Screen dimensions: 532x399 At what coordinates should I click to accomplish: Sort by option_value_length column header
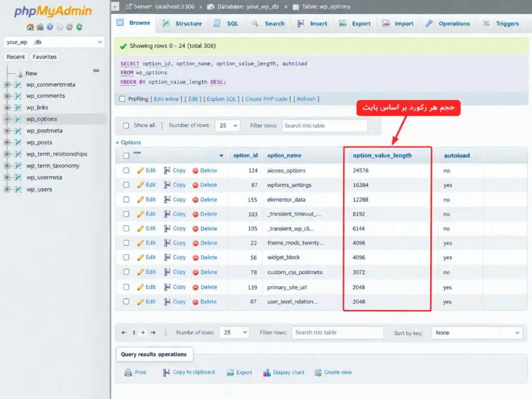382,155
